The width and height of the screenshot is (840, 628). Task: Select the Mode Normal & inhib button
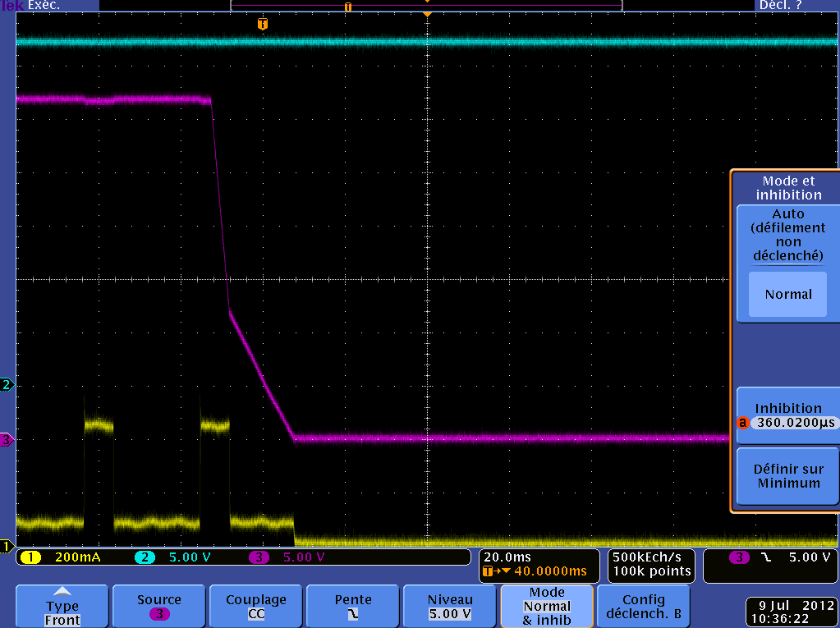547,607
